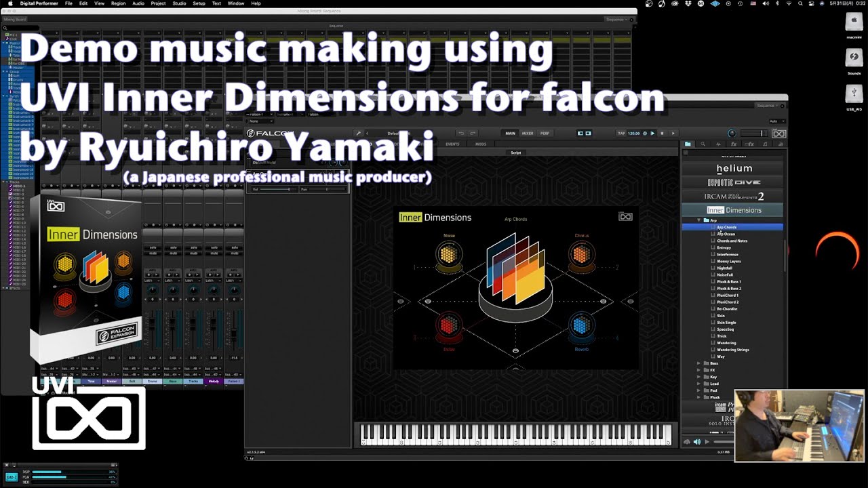Expand the Lead folder in browser
Screen dimensions: 868x488
[699, 384]
